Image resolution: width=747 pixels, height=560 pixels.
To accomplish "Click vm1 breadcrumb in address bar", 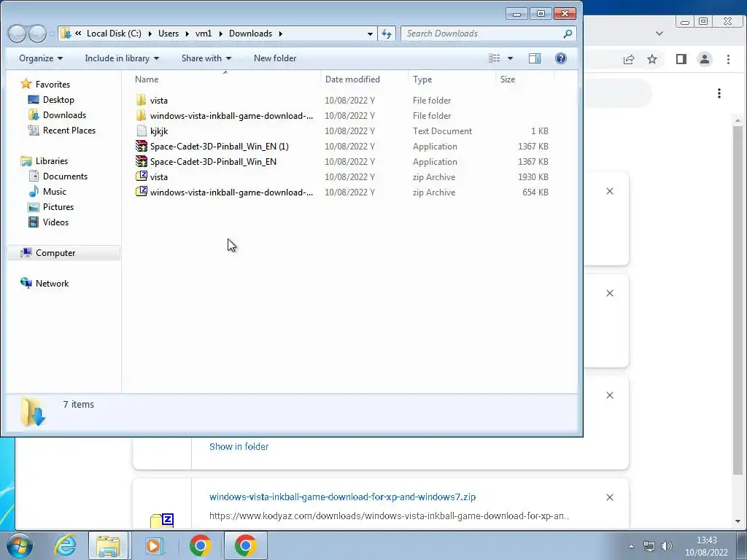I will [204, 34].
